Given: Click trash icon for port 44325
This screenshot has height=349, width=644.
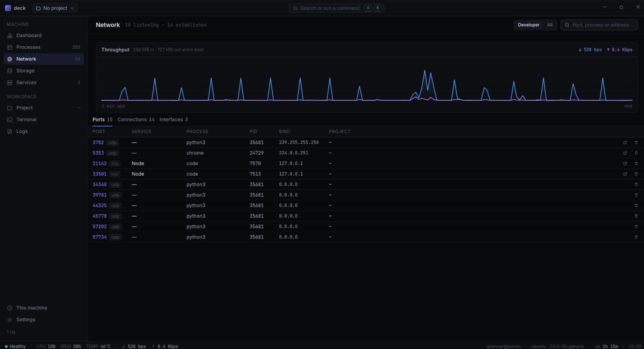Looking at the screenshot, I should pyautogui.click(x=636, y=205).
